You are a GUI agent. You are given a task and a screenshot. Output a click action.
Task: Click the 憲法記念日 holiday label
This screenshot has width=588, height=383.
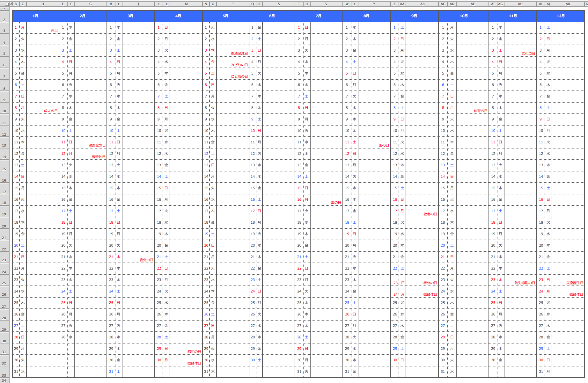coord(239,54)
